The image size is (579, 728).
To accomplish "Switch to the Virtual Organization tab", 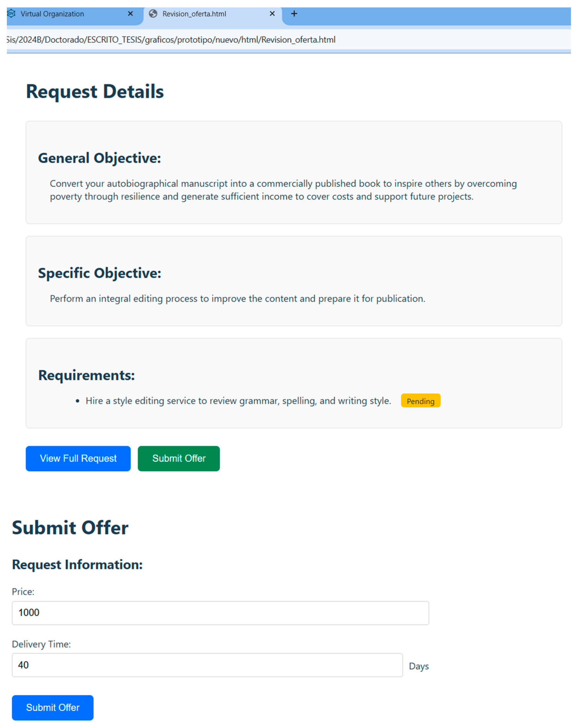I will click(52, 14).
